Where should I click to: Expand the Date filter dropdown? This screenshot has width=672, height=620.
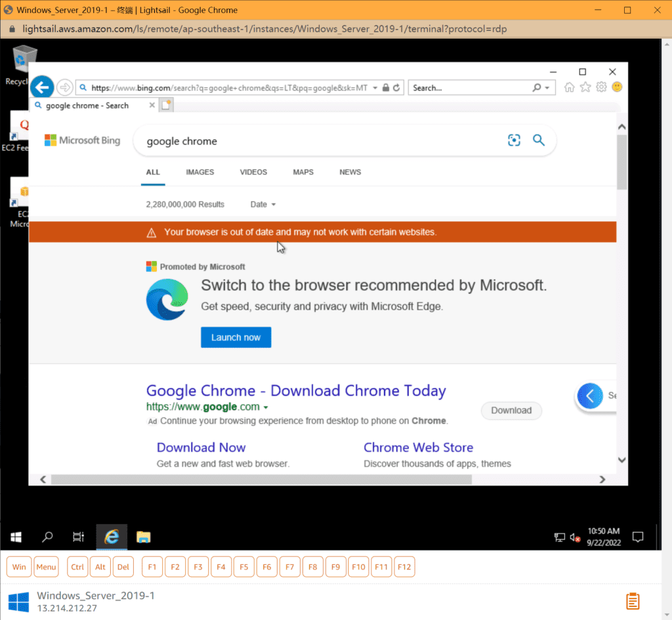click(x=263, y=205)
